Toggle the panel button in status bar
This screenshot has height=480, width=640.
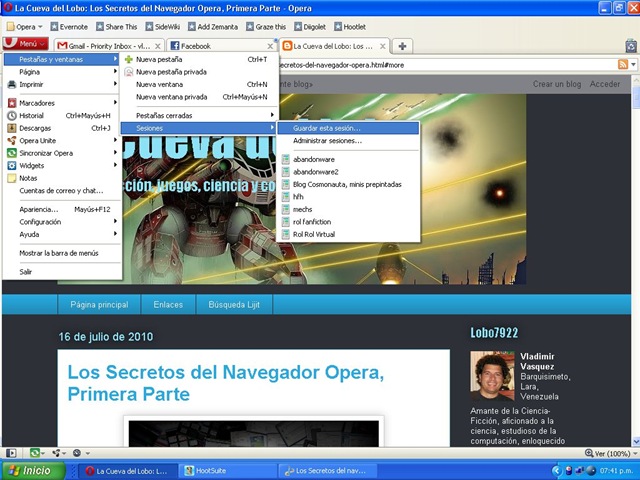point(11,453)
